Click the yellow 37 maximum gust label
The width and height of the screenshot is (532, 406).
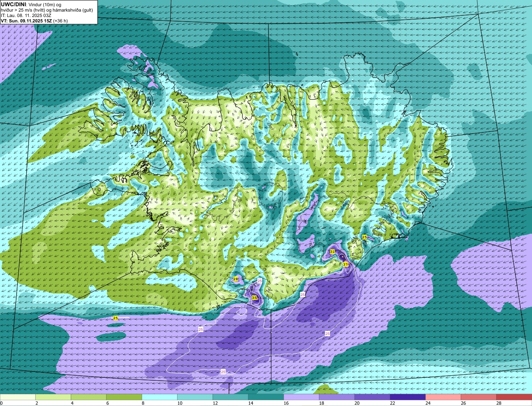point(345,264)
